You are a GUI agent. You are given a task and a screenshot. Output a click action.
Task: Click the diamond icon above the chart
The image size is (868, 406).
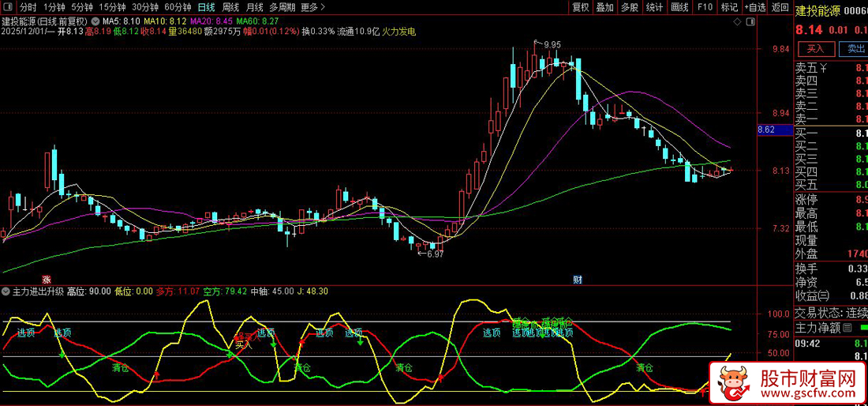737,21
